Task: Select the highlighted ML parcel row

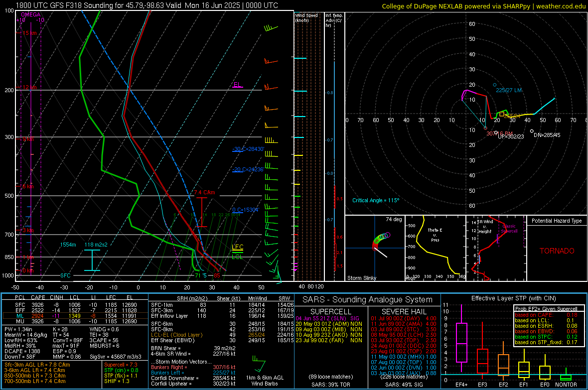Action: (75, 316)
